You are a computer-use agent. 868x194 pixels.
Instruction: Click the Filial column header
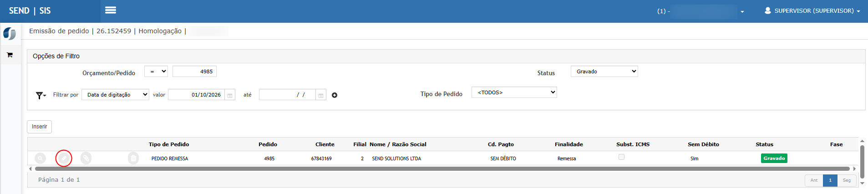tap(360, 144)
